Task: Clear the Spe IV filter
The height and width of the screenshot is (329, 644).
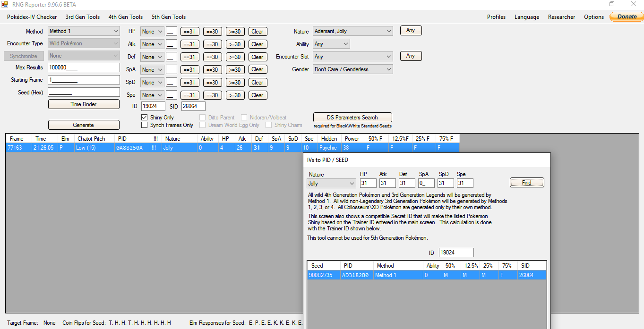Action: tap(258, 95)
